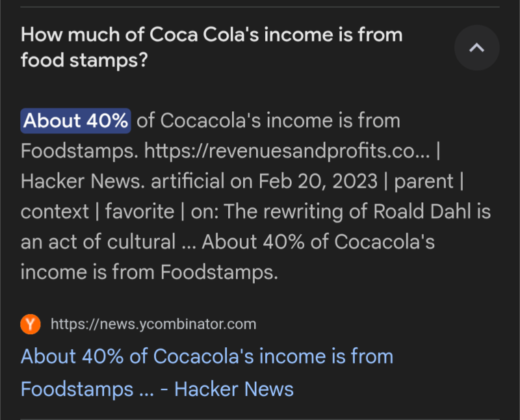Click the orange Y Combinator favicon
The image size is (520, 420).
pyautogui.click(x=31, y=324)
